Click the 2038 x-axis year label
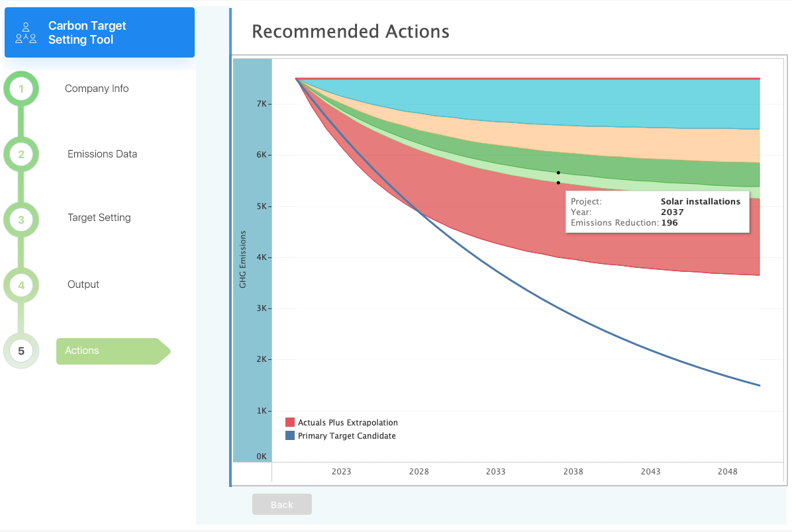792x532 pixels. [573, 471]
